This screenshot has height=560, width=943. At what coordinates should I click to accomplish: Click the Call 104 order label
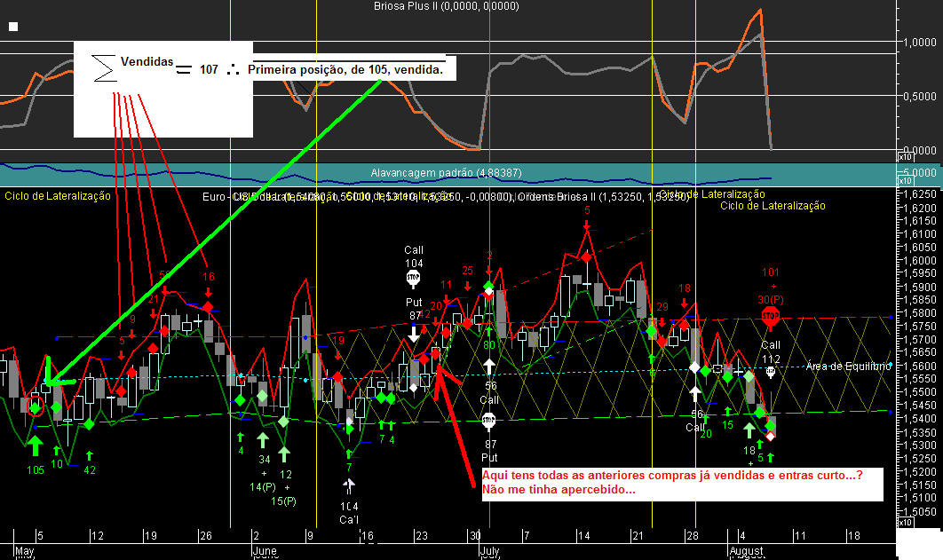(x=414, y=256)
